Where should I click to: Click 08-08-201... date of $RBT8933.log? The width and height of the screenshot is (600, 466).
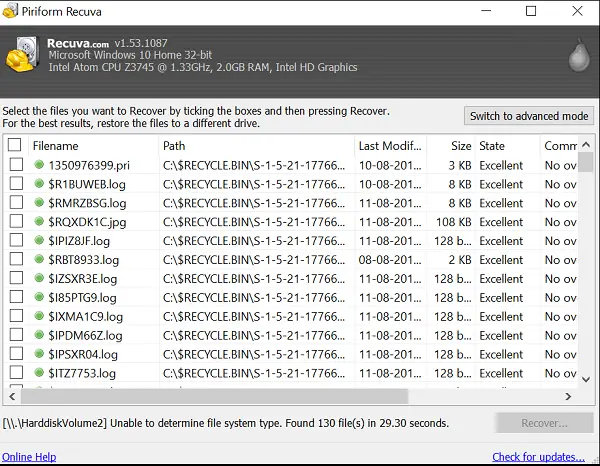[x=390, y=260]
